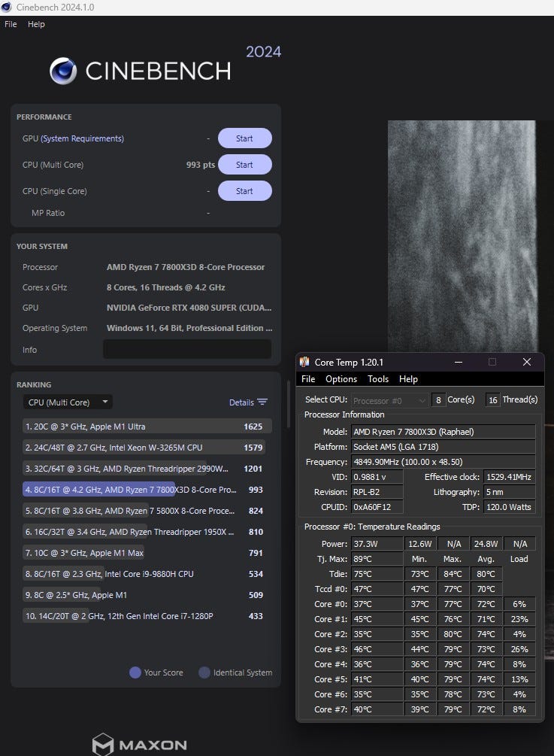The height and width of the screenshot is (756, 554).
Task: Click the Details link in Ranking
Action: pyautogui.click(x=241, y=402)
